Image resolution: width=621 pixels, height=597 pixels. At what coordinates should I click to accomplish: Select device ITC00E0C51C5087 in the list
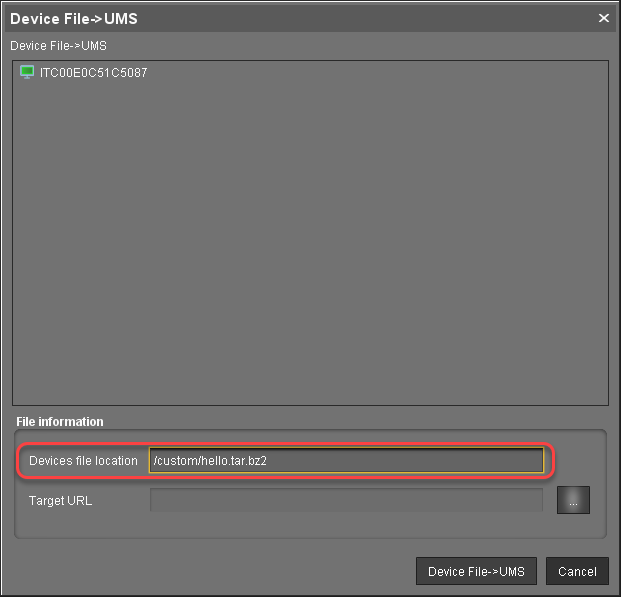(93, 73)
